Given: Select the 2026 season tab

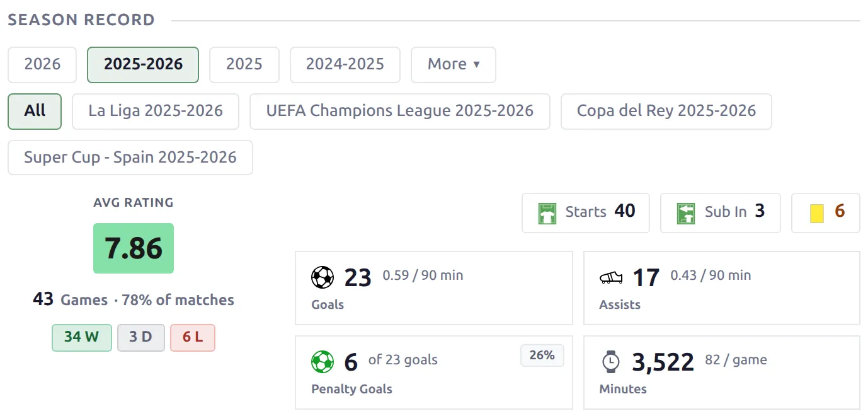Looking at the screenshot, I should click(42, 65).
